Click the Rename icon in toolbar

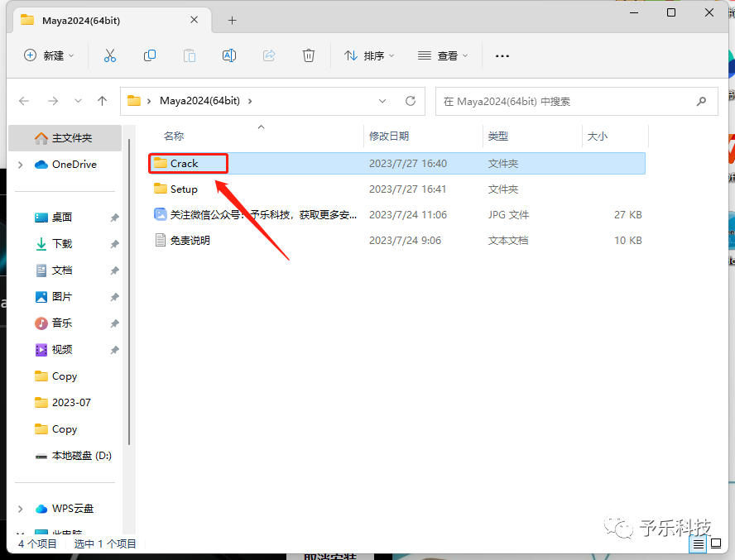tap(229, 55)
